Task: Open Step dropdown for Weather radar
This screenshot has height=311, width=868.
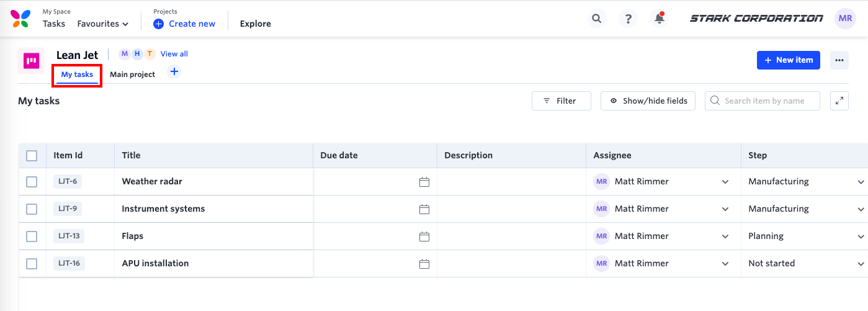Action: tap(861, 182)
